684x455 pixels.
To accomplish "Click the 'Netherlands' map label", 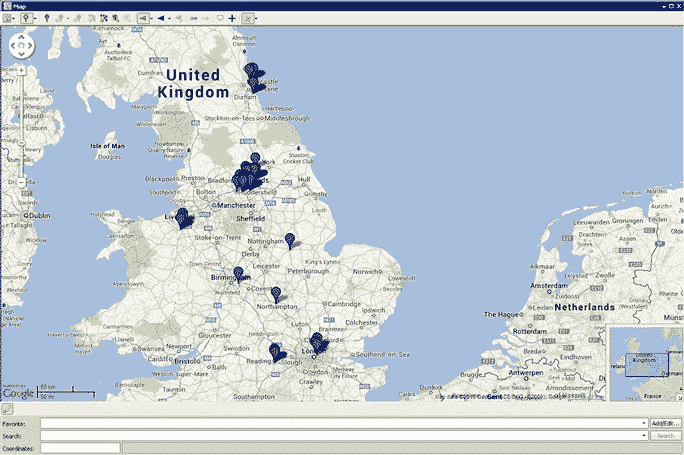I will click(585, 307).
